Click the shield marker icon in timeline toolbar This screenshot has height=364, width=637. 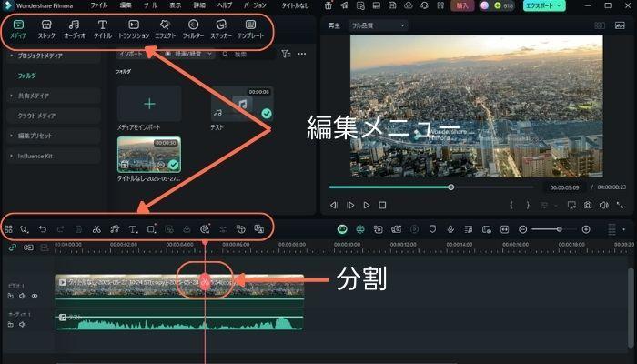pyautogui.click(x=432, y=229)
